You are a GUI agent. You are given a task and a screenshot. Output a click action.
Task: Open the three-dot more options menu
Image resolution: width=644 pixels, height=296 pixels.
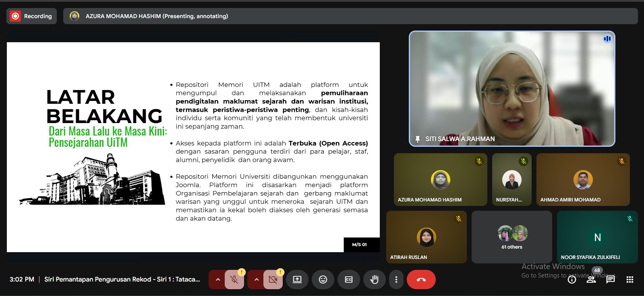(396, 280)
